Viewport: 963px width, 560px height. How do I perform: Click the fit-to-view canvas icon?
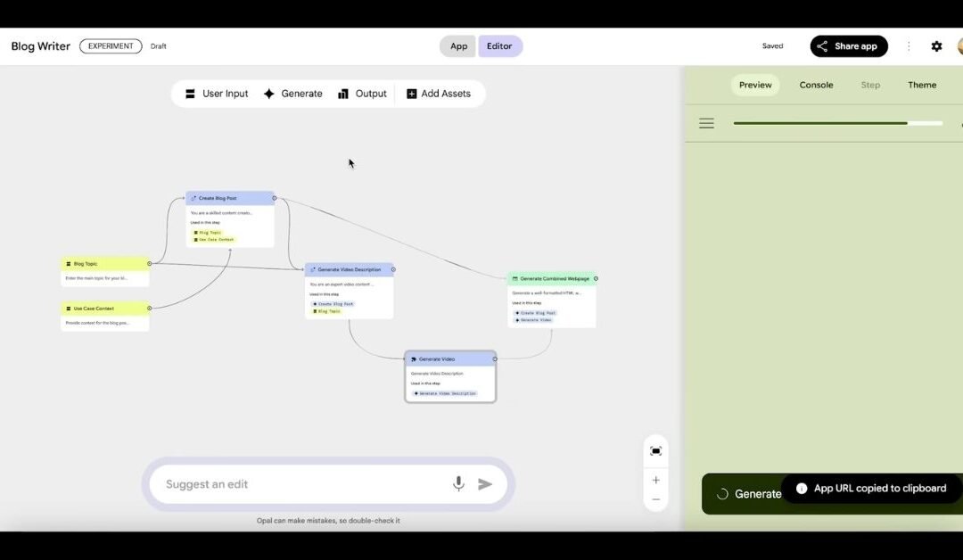point(655,450)
